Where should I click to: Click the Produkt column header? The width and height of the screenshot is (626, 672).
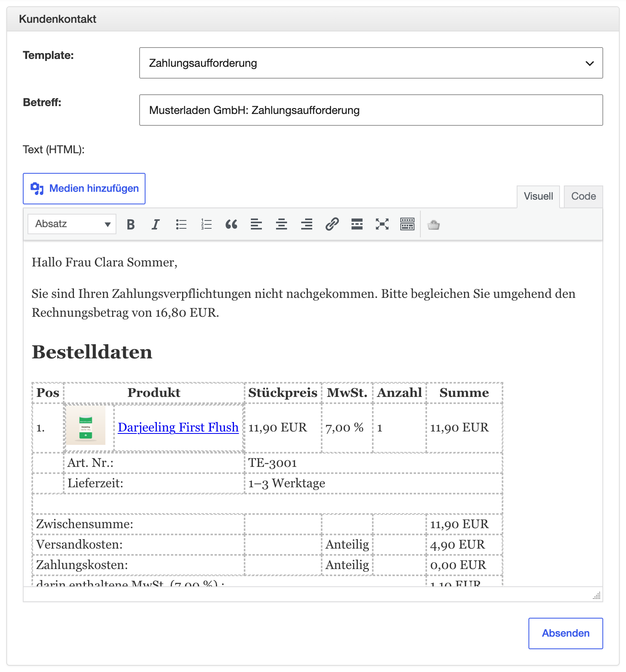[x=154, y=393]
